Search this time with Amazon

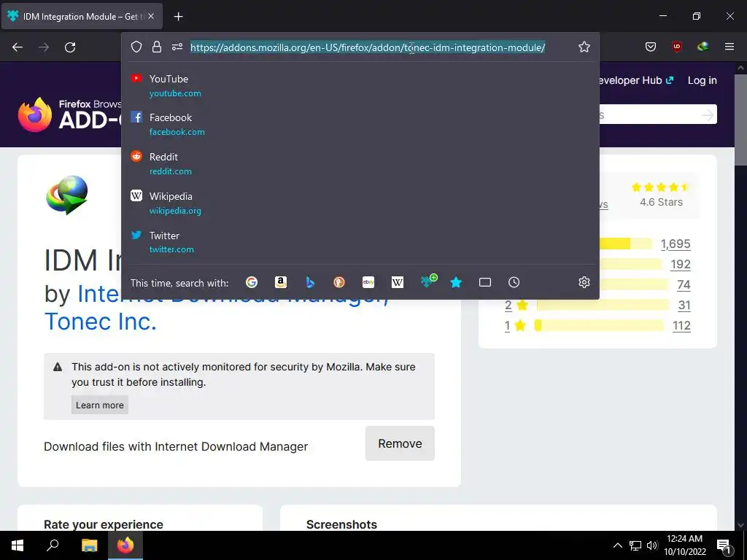(x=281, y=282)
